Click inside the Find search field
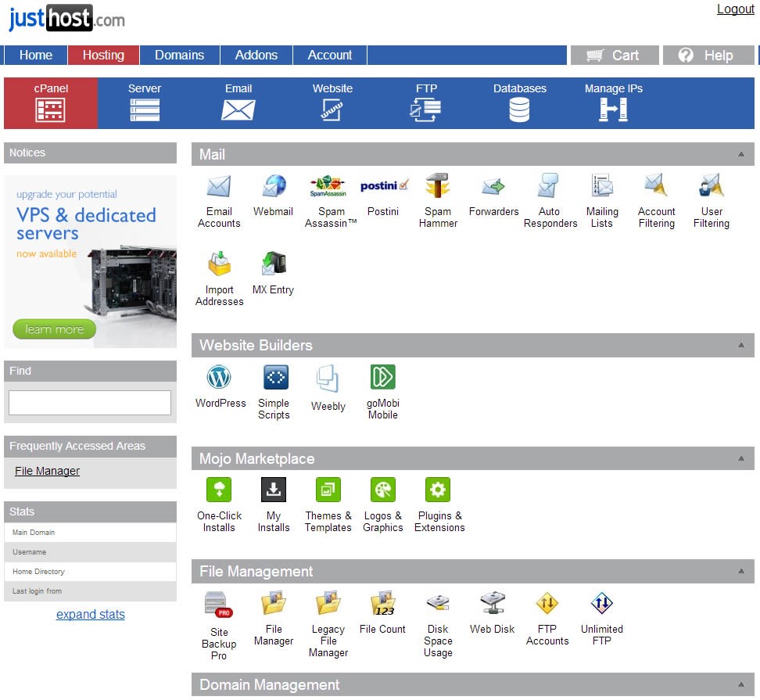This screenshot has width=760, height=700. [90, 403]
